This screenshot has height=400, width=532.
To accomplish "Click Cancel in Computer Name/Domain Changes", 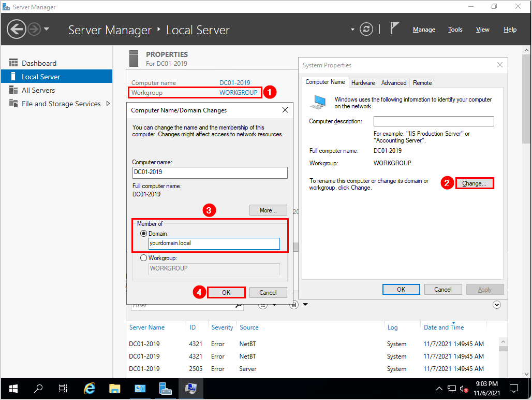I will (268, 292).
